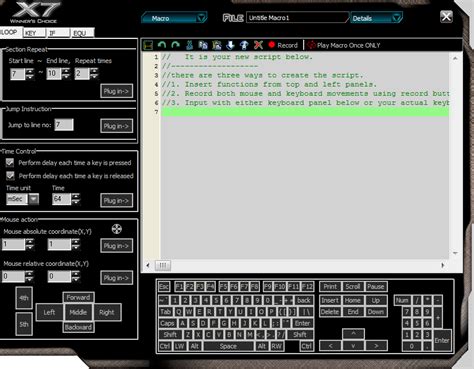Click Plug in button for Section Repeat
The height and width of the screenshot is (369, 474).
pyautogui.click(x=116, y=91)
